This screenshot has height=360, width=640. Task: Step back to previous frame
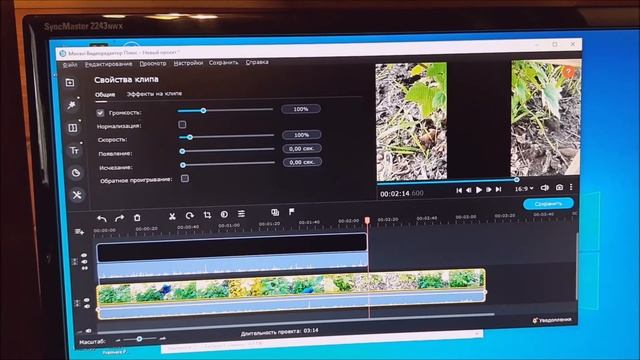pyautogui.click(x=469, y=190)
